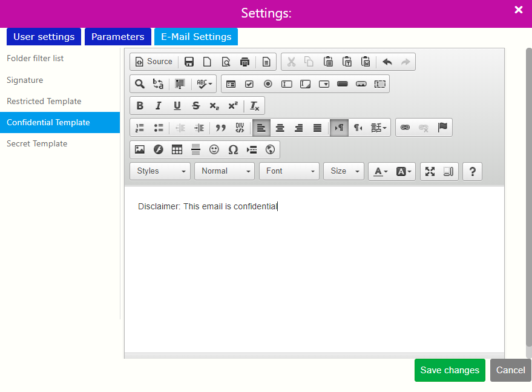Open the Templates icon
The image size is (532, 392).
[266, 62]
